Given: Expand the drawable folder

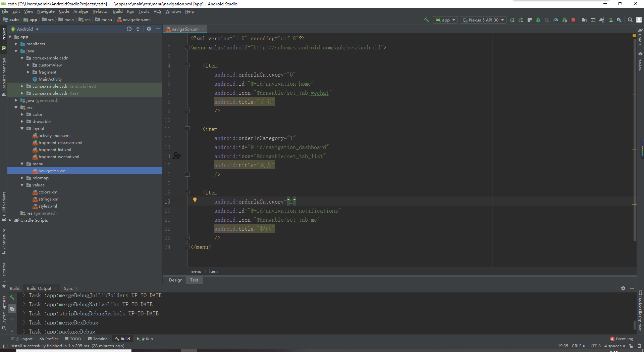Looking at the screenshot, I should tap(22, 121).
